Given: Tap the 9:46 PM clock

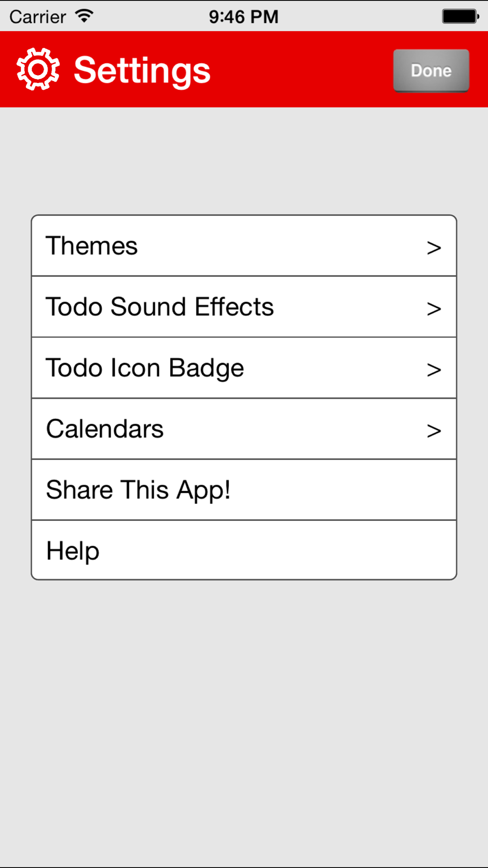Looking at the screenshot, I should (x=244, y=17).
